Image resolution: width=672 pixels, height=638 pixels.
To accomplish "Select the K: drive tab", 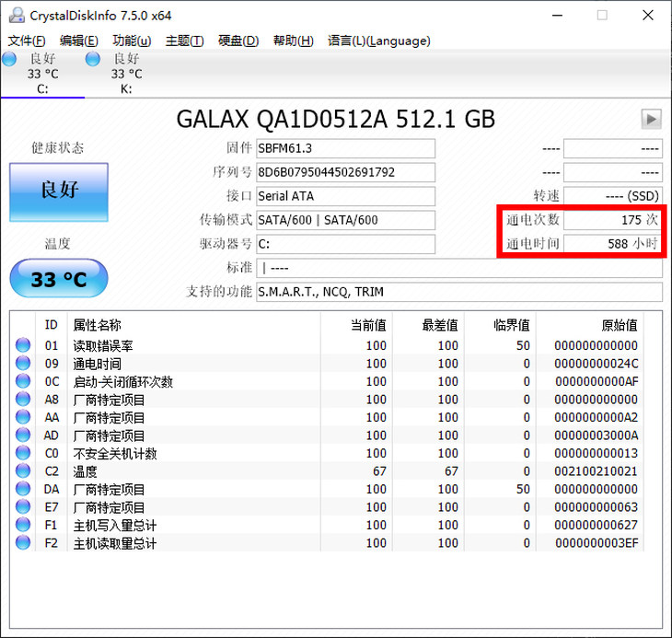I will [x=126, y=74].
